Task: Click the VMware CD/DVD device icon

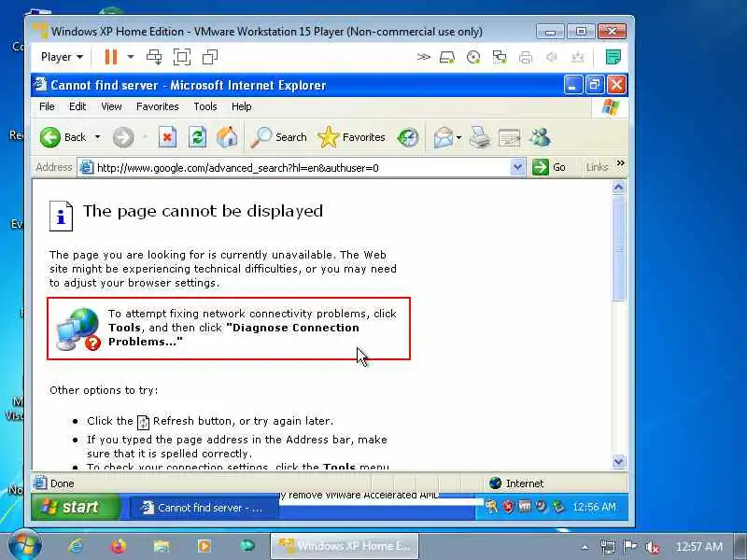Action: coord(473,58)
